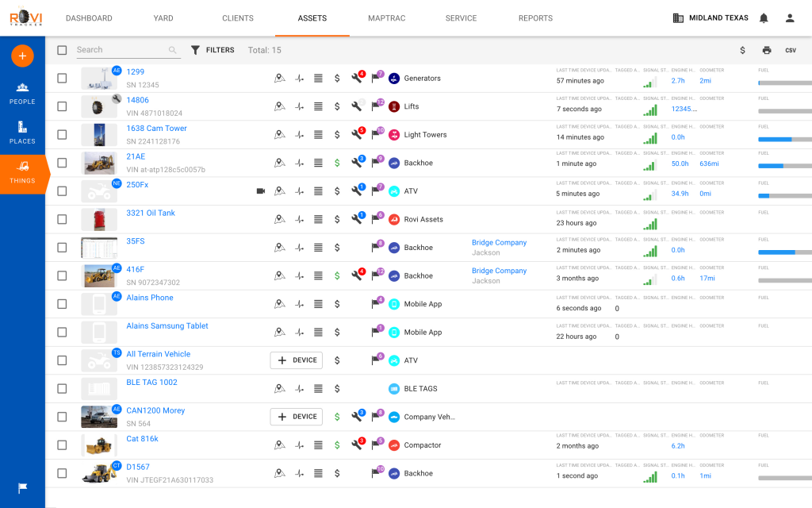Tick the select-all checkbox in header
812x508 pixels.
tap(62, 50)
